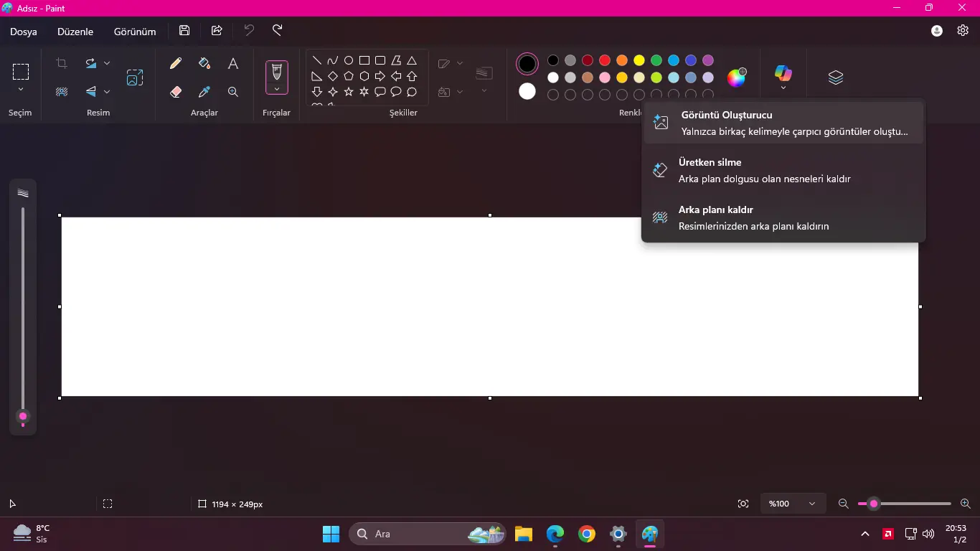
Task: Click the Rotate image icon
Action: pyautogui.click(x=91, y=63)
